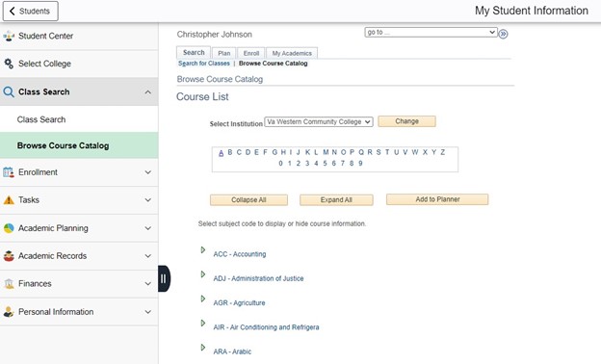601x364 pixels.
Task: Open AIR - Air Conditioning and Refrigera link
Action: (x=266, y=327)
